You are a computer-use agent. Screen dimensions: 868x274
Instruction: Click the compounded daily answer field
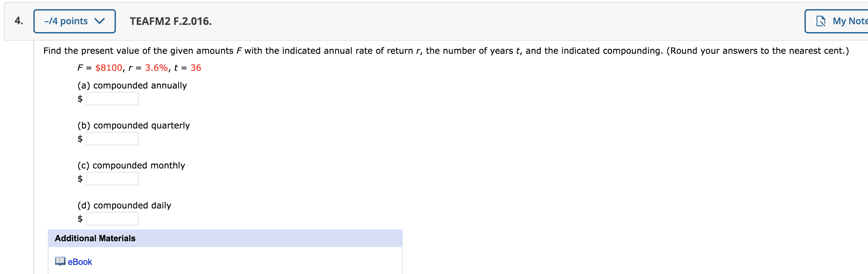point(112,218)
